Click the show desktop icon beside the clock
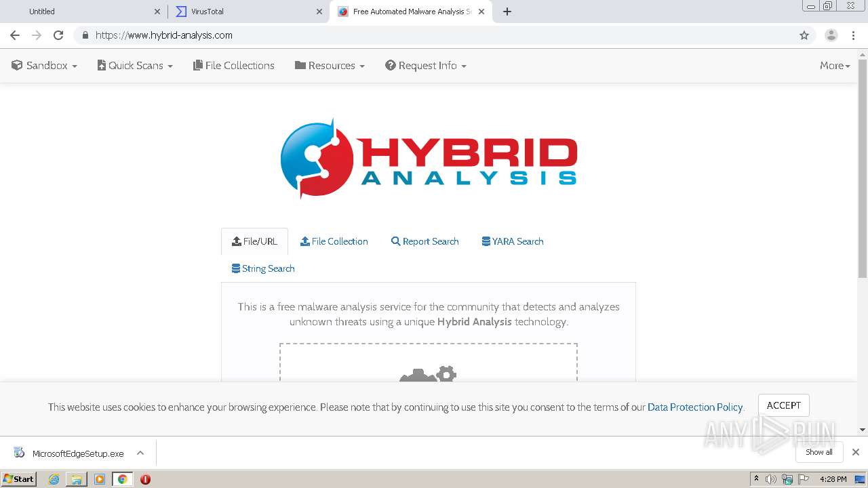This screenshot has width=868, height=488. coord(861,479)
